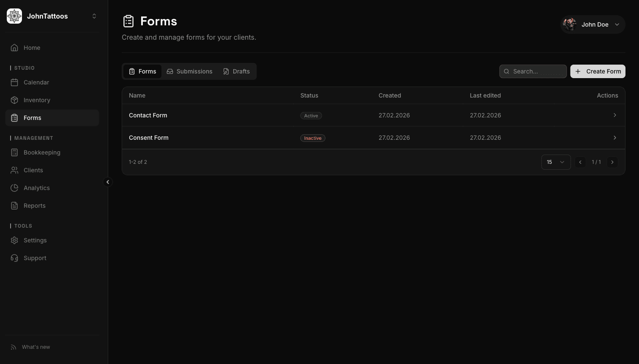Click the Support headset icon
Screen dimensions: 639x364
click(x=14, y=258)
